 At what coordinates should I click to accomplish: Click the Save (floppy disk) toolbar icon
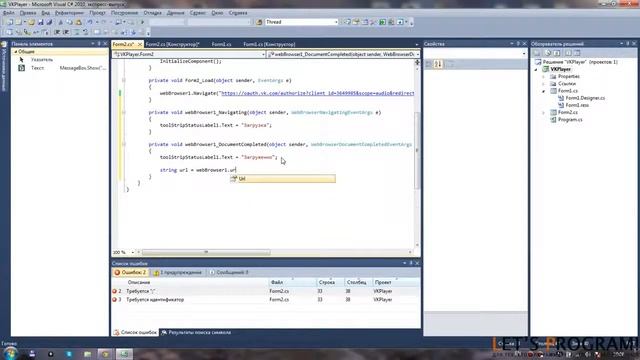click(x=40, y=22)
